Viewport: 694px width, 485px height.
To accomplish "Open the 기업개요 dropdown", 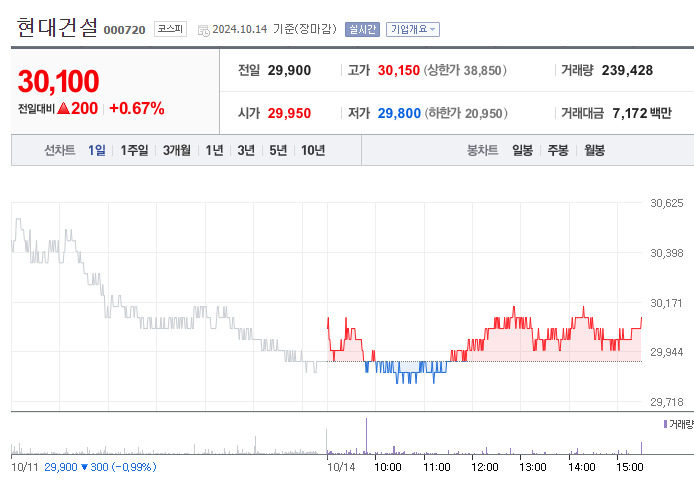I will pos(413,29).
